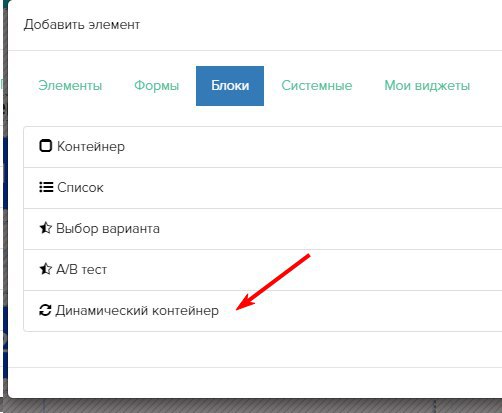Click the star icon beside Выбор варианта
Screen dimensions: 502x413
[x=46, y=228]
